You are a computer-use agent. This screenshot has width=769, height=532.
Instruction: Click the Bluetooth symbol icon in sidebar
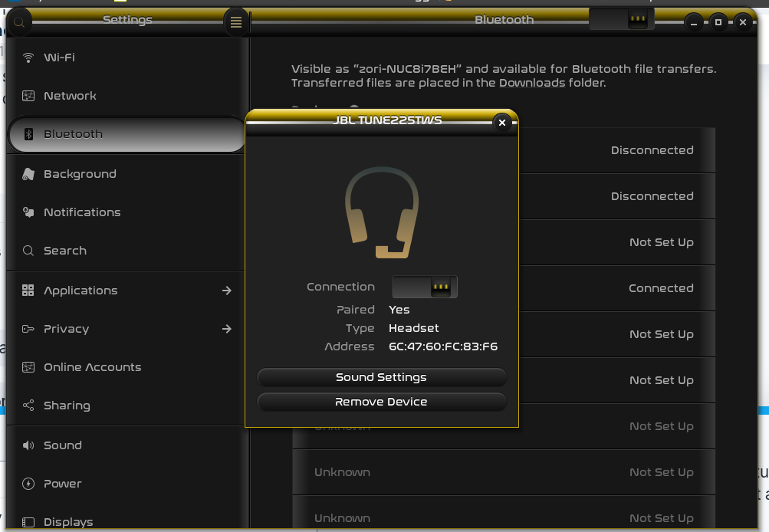pos(28,134)
